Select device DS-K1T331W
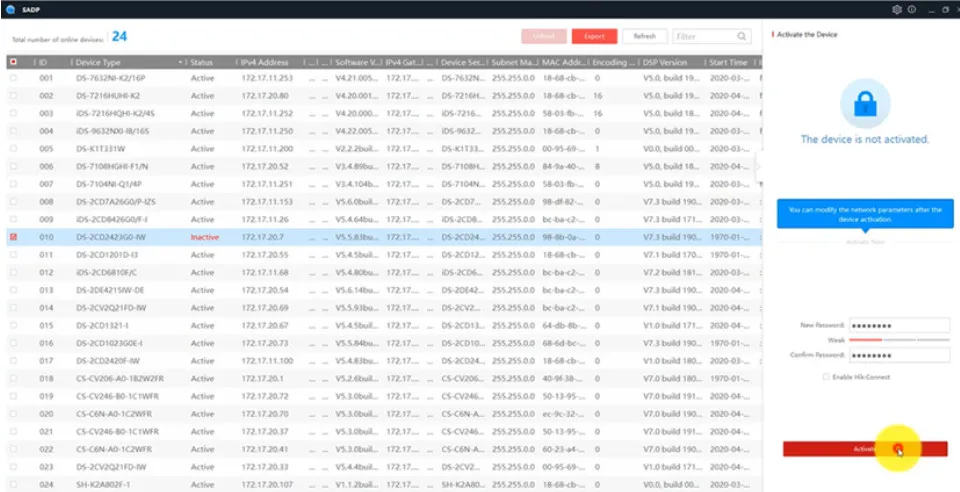The width and height of the screenshot is (960, 492). [99, 149]
